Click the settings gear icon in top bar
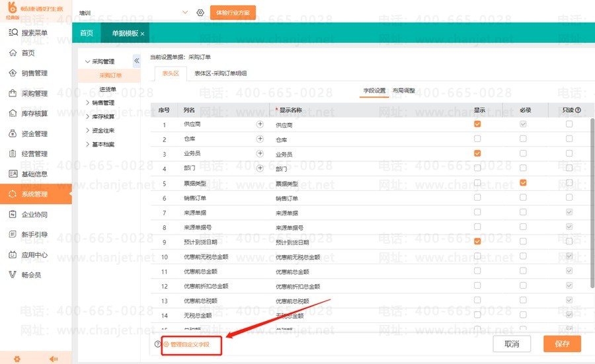The height and width of the screenshot is (364, 595). coord(200,13)
